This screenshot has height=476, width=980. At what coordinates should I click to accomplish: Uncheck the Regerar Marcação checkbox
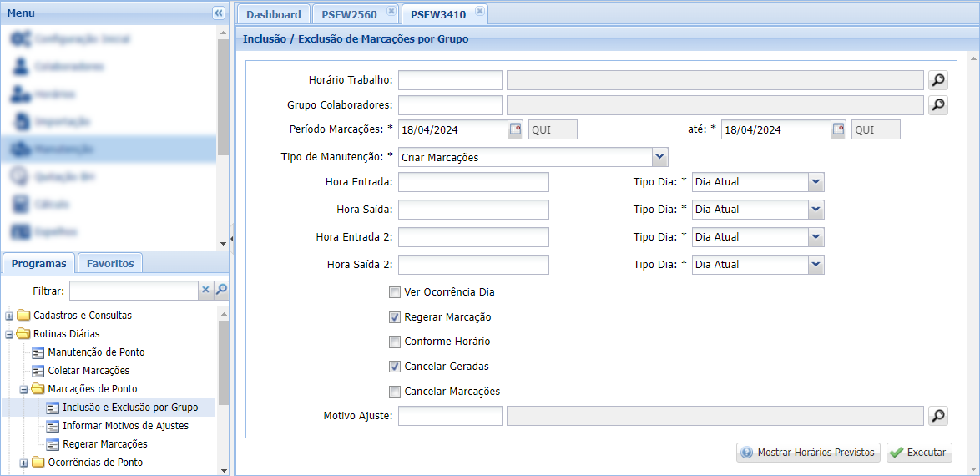pyautogui.click(x=395, y=317)
